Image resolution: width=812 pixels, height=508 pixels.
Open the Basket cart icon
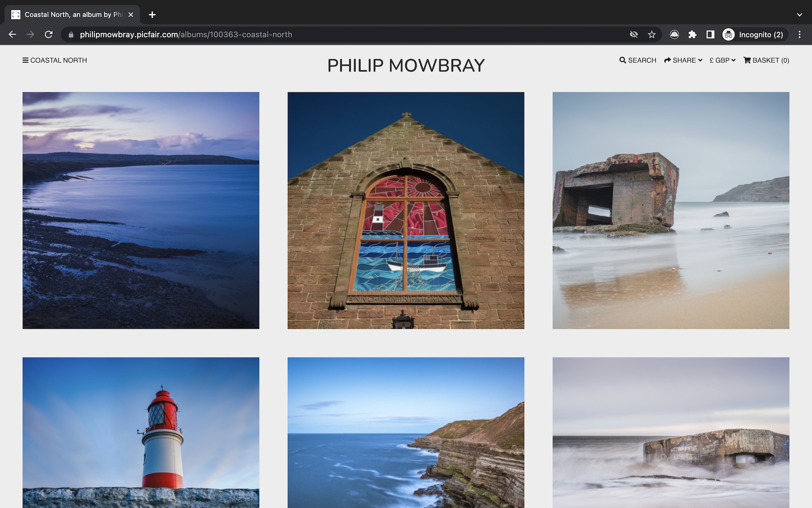(747, 60)
